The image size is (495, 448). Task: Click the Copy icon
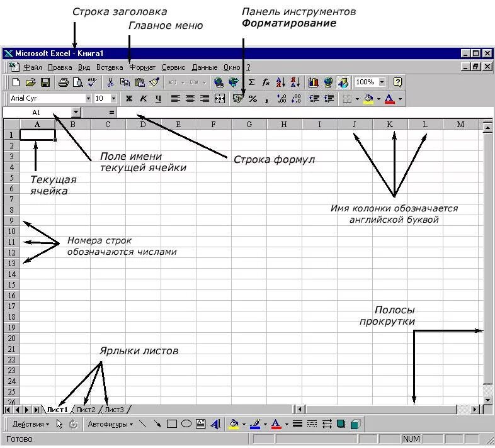(x=125, y=82)
